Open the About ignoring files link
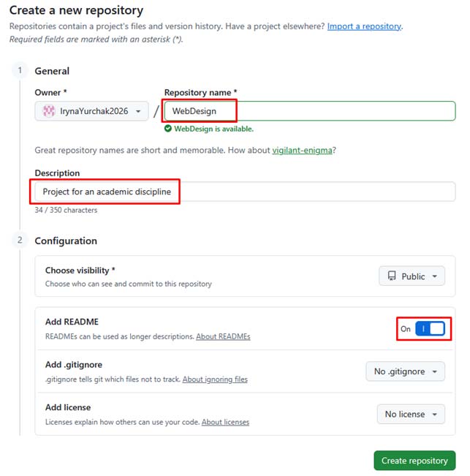Image resolution: width=470 pixels, height=476 pixels. tap(215, 379)
